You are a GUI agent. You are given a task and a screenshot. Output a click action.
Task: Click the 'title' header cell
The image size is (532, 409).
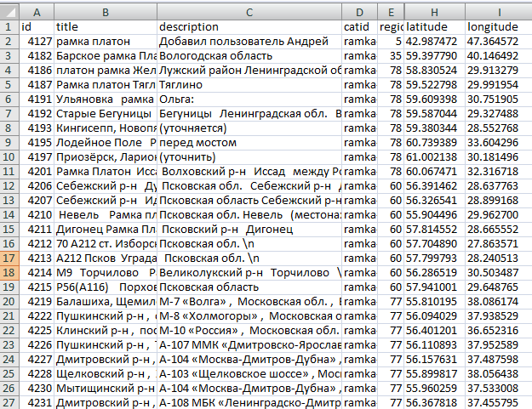click(106, 26)
